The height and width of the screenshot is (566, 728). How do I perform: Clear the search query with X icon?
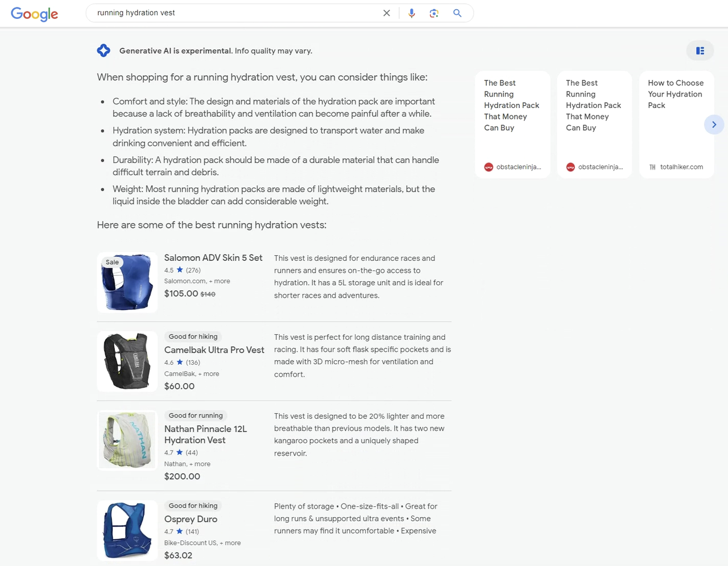(x=387, y=13)
